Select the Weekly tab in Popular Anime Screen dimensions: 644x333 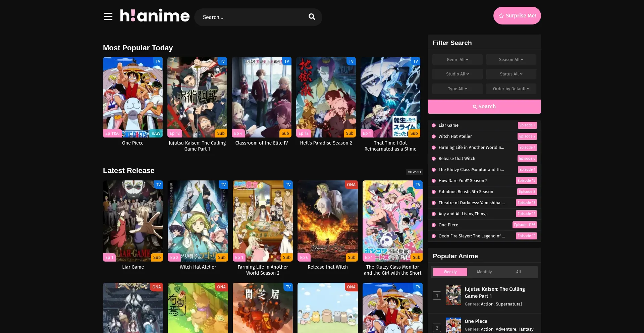[450, 272]
